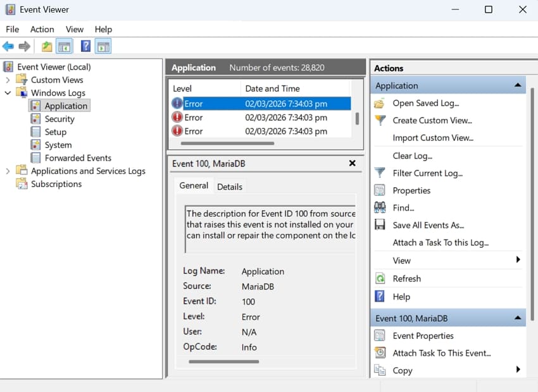Viewport: 538px width, 392px height.
Task: Click Attach a Task To this Log
Action: 441,243
